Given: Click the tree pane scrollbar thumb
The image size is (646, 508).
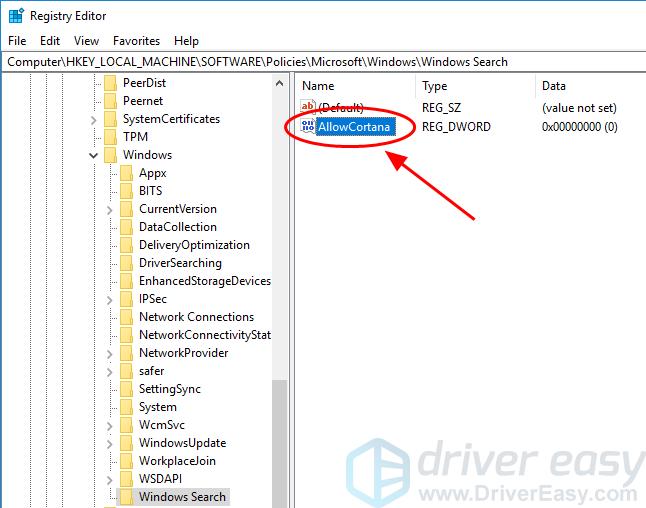Looking at the screenshot, I should tap(279, 443).
